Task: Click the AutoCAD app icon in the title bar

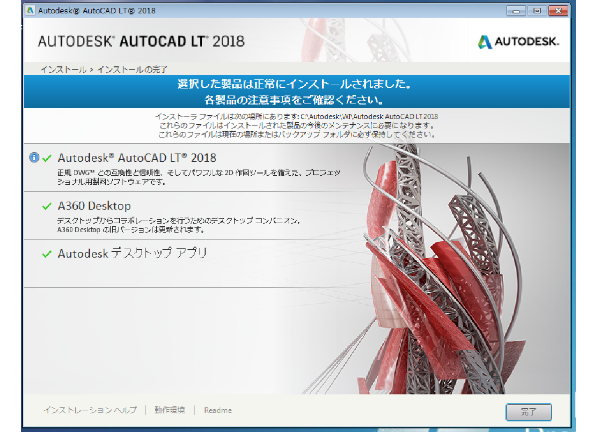Action: (30, 10)
